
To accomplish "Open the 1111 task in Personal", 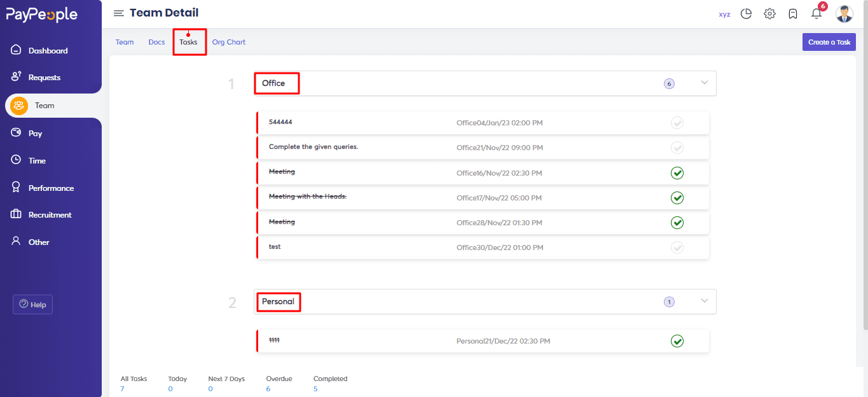I will click(274, 340).
